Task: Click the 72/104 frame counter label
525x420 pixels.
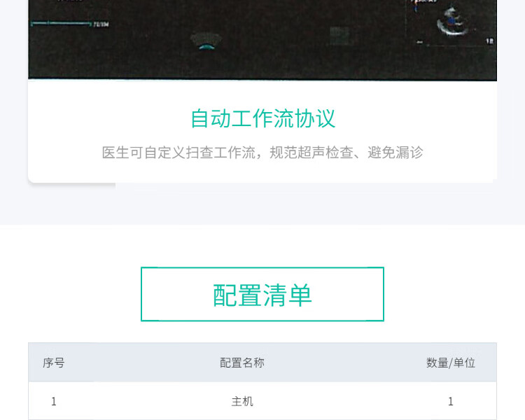Action: point(101,24)
